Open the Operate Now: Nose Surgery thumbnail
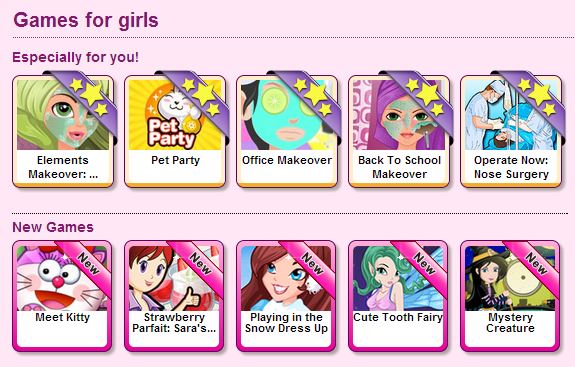The width and height of the screenshot is (575, 367). (511, 115)
